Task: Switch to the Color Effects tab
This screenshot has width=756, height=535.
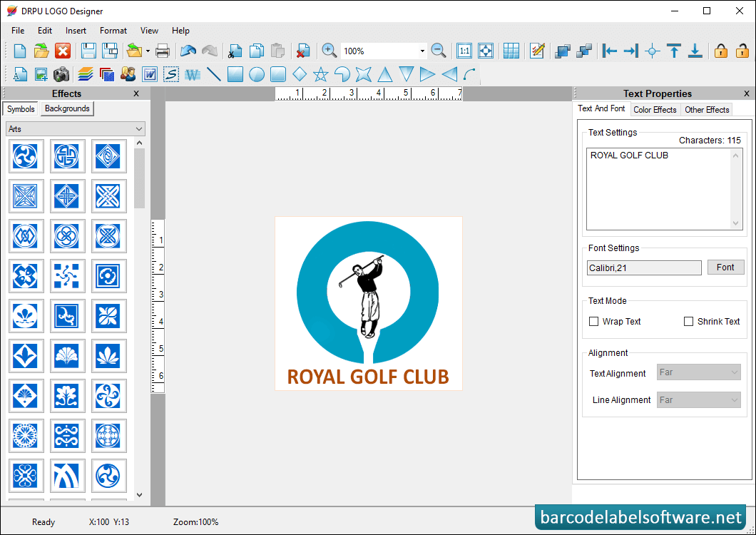Action: 655,110
